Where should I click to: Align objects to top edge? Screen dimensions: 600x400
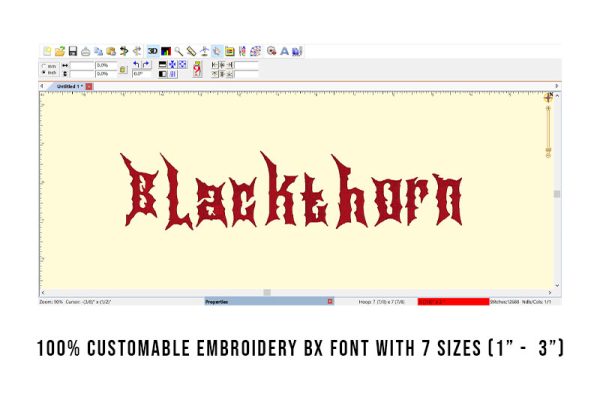[215, 74]
